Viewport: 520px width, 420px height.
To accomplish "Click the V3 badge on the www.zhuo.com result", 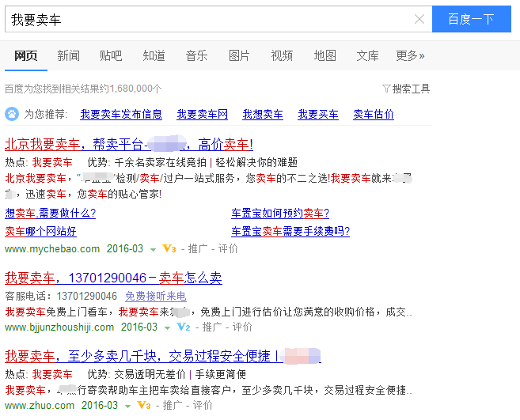I will point(143,405).
